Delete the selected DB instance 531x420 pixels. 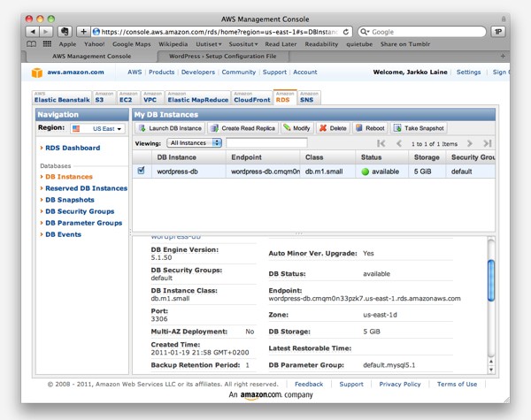333,128
